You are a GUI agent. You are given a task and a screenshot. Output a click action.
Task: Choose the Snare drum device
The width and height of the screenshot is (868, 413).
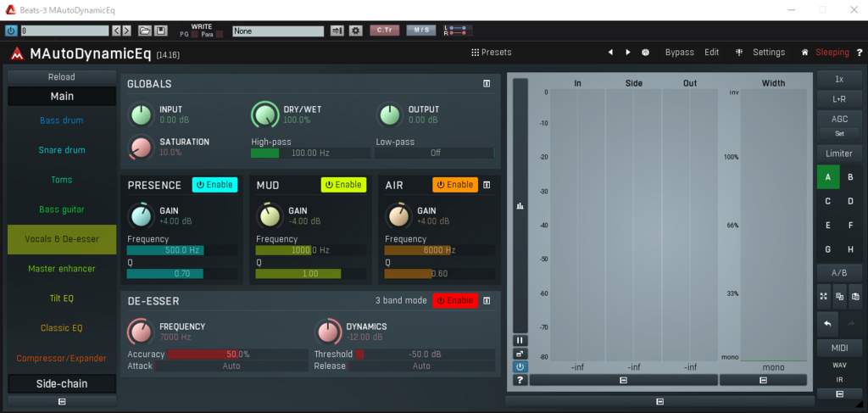pos(62,150)
